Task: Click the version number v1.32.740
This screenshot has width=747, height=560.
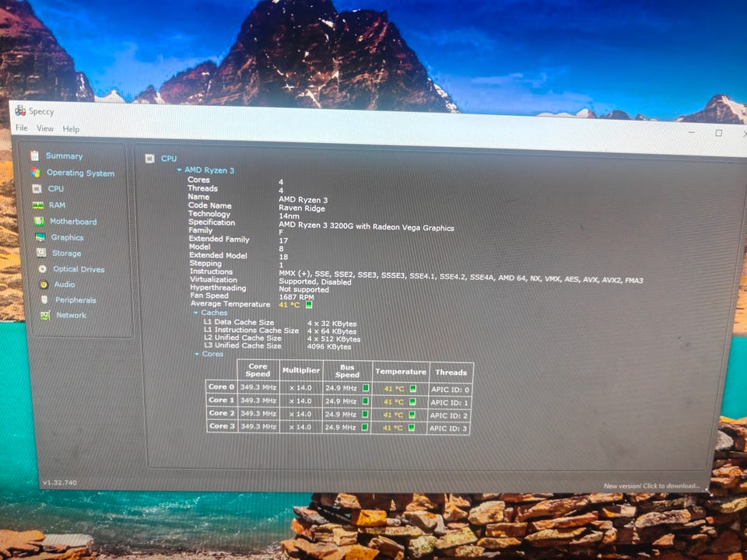Action: click(x=60, y=482)
